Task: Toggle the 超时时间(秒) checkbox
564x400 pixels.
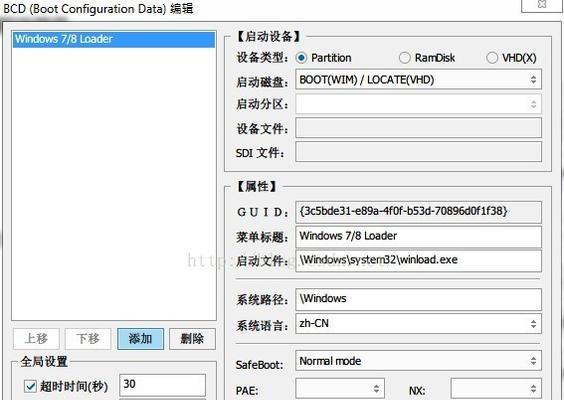Action: (30, 387)
